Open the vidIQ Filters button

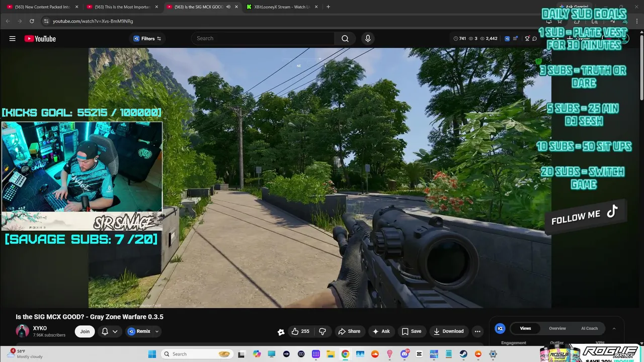pyautogui.click(x=147, y=39)
